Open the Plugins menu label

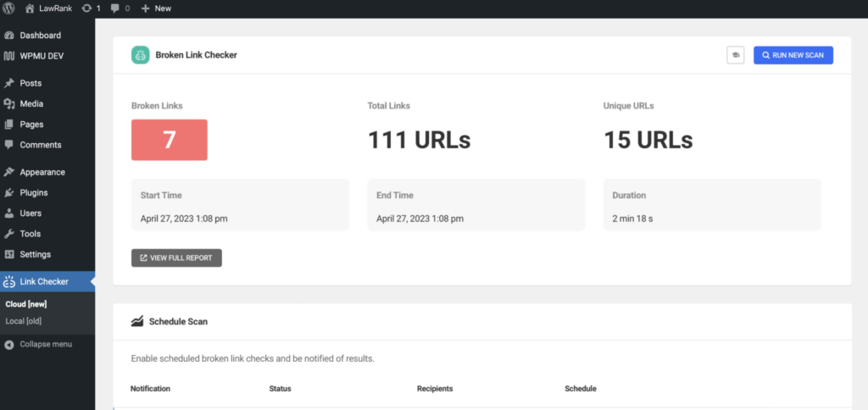point(34,192)
